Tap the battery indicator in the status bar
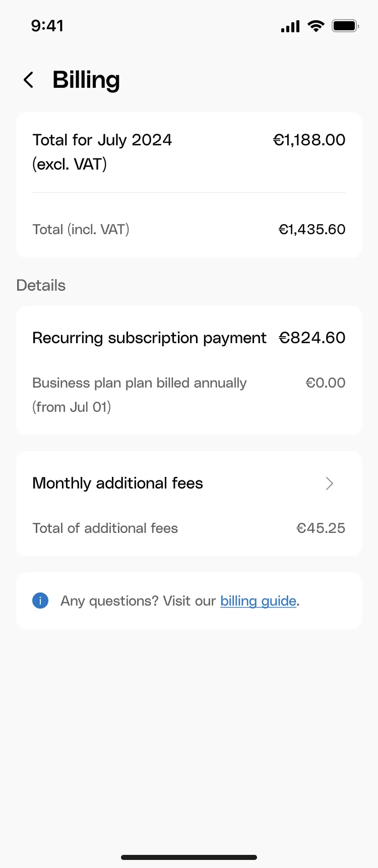This screenshot has height=868, width=378. [x=345, y=25]
